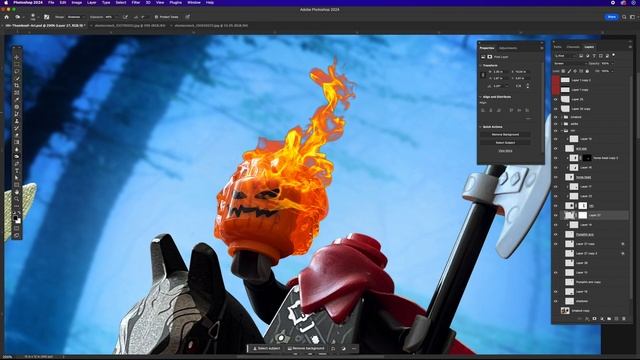Hide Layer 13 visibility eye
The width and height of the screenshot is (640, 360).
(556, 272)
